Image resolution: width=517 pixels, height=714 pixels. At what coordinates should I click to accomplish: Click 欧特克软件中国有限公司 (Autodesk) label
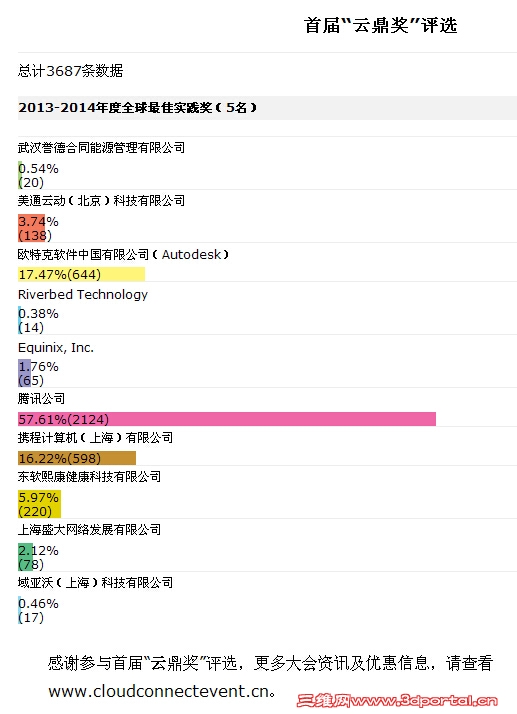[123, 254]
